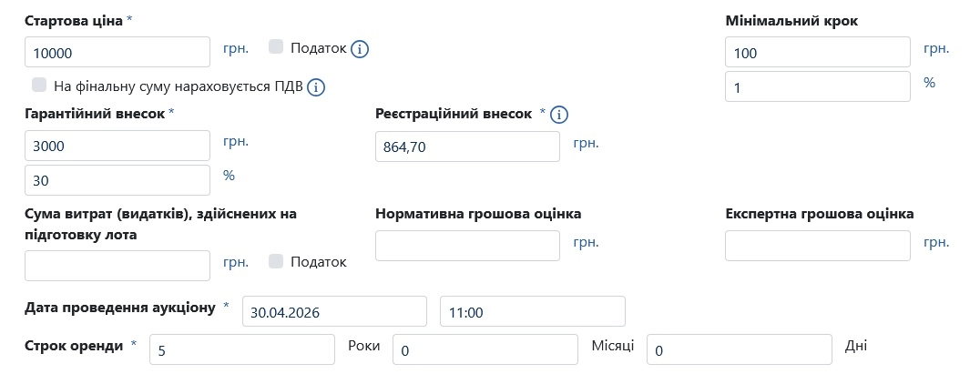Focus Нормативна грошова оцінка input
Viewport: 980px width, 374px height.
[x=467, y=246]
